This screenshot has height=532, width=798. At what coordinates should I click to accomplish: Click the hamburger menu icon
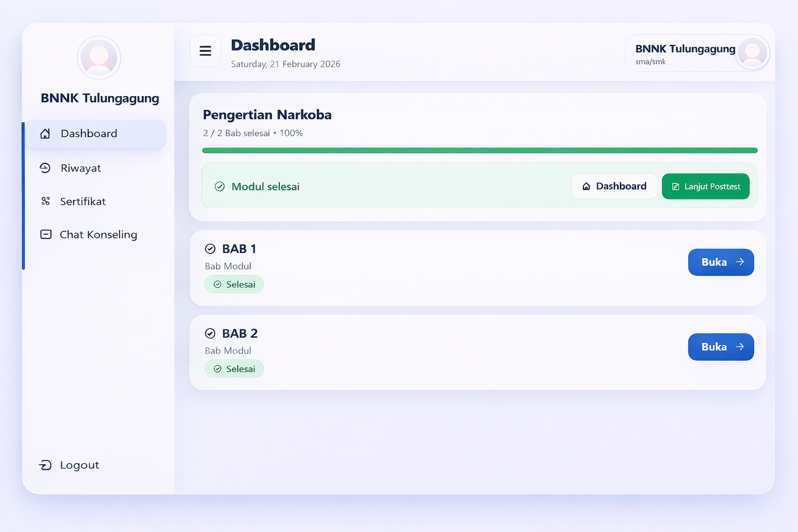(x=205, y=51)
